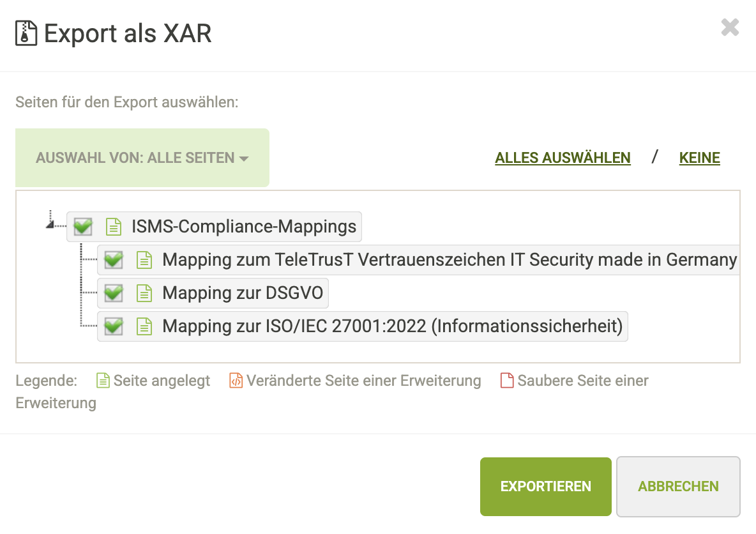Select the Mapping zur DSGVO item
This screenshot has width=756, height=534.
pos(243,293)
